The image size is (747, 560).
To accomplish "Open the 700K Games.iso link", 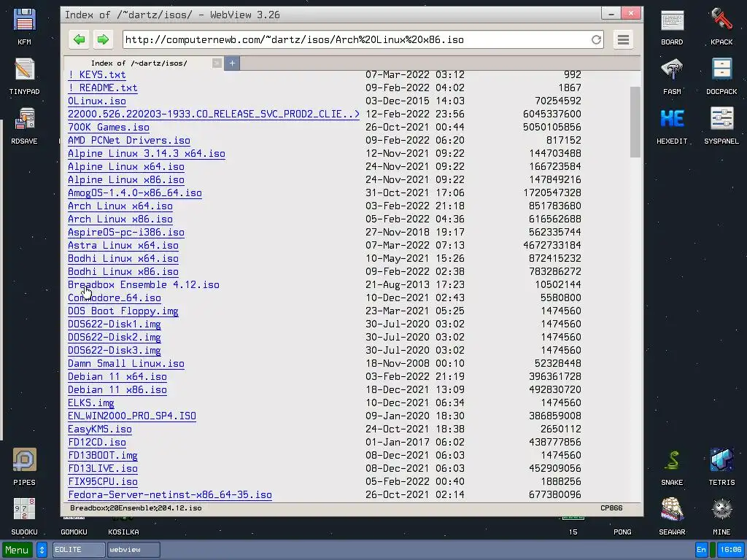I will point(109,127).
